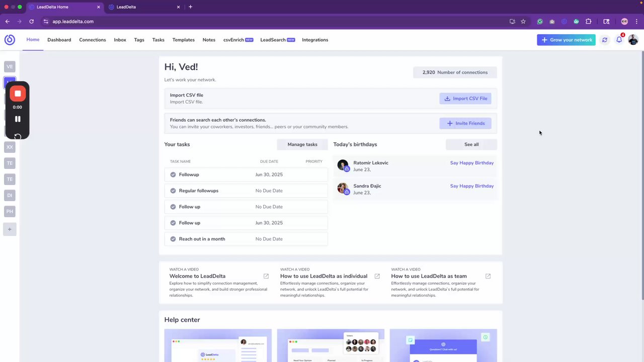644x362 pixels.
Task: Pause the screen recording
Action: pyautogui.click(x=18, y=119)
